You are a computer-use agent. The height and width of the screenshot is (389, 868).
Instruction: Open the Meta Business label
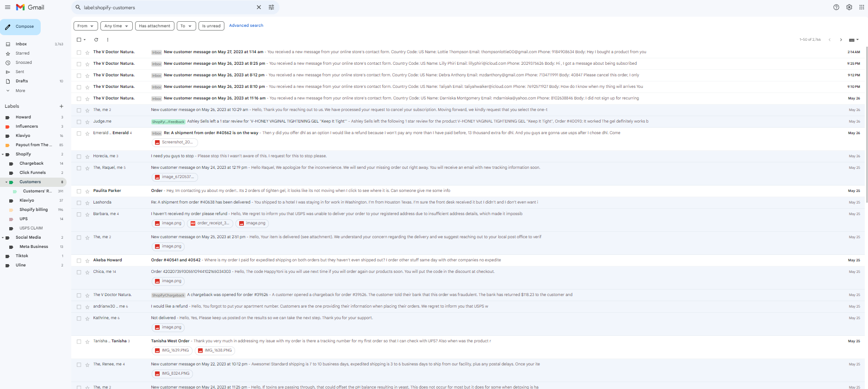[34, 247]
